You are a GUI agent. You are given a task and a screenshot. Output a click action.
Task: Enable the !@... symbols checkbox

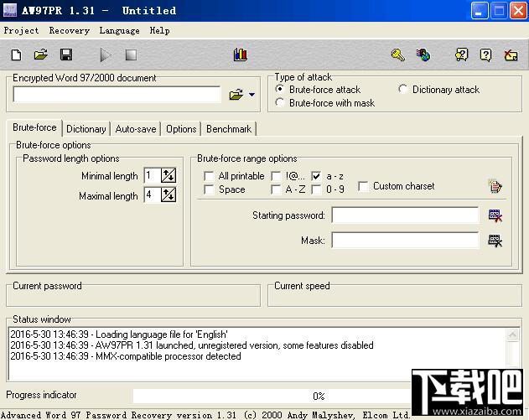point(276,176)
